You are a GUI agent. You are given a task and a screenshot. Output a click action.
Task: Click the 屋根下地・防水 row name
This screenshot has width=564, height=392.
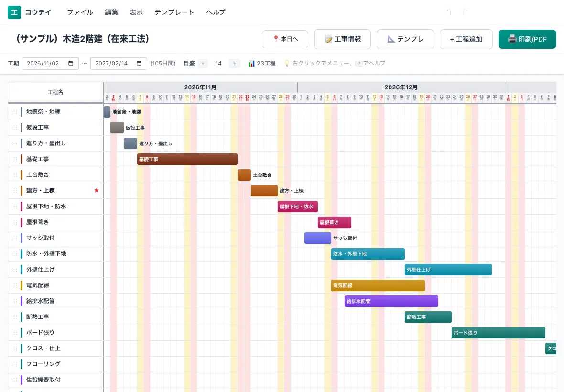pos(46,207)
